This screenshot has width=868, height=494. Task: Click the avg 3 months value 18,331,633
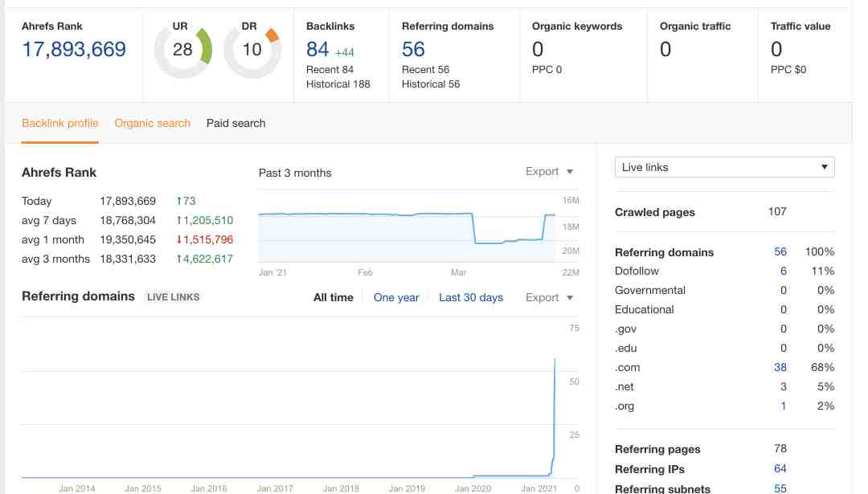pyautogui.click(x=128, y=259)
